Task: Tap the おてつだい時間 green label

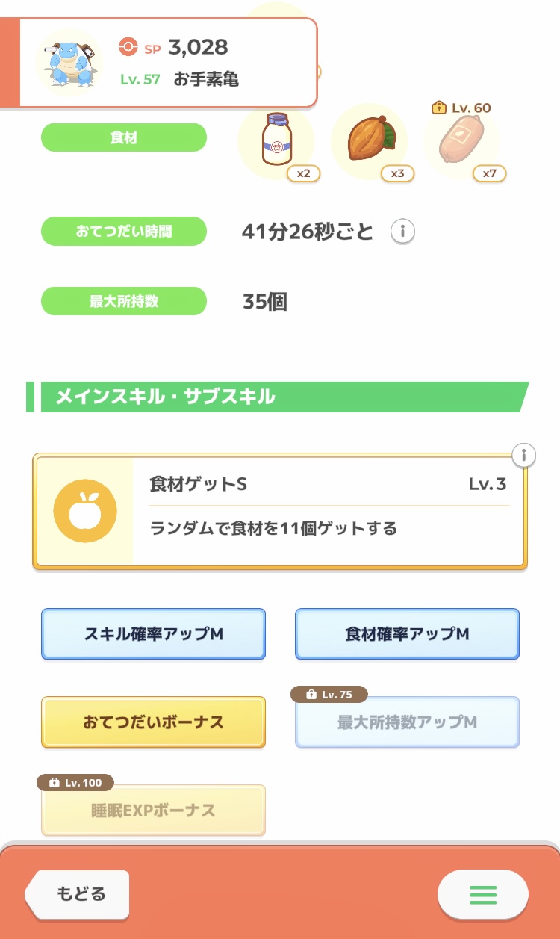Action: coord(123,232)
